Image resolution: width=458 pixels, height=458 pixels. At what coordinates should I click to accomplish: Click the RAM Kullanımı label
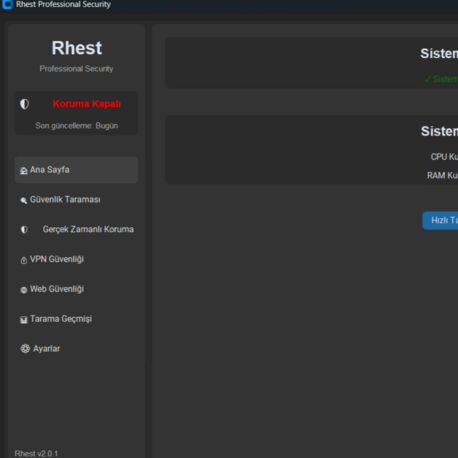point(443,175)
